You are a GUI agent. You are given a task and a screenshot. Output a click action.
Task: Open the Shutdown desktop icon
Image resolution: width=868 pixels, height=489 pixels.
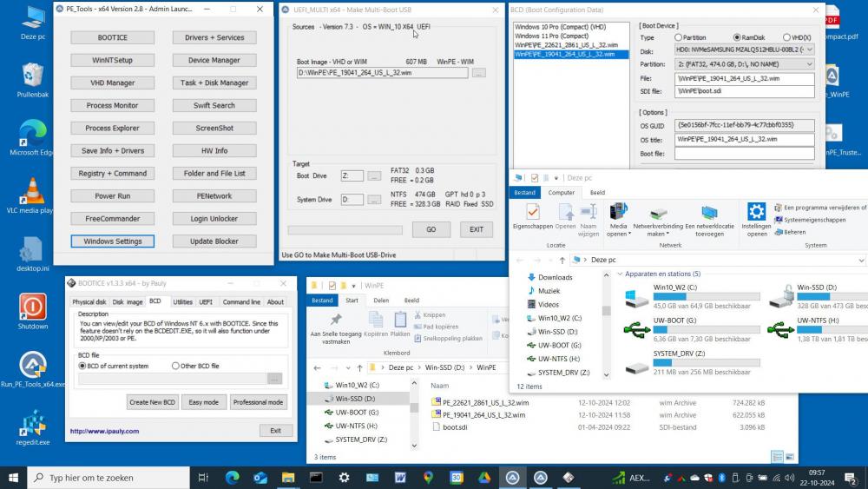[33, 307]
